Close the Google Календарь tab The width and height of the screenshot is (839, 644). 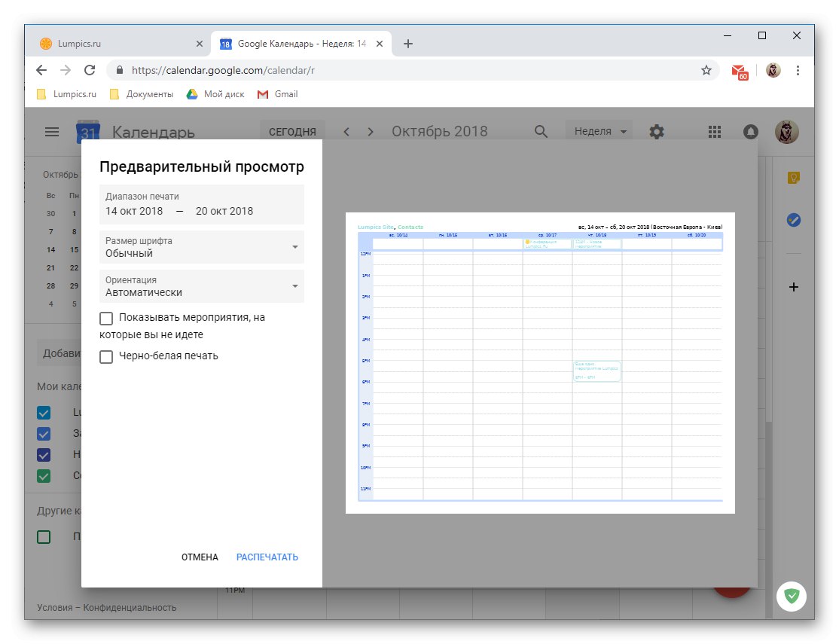[x=380, y=44]
